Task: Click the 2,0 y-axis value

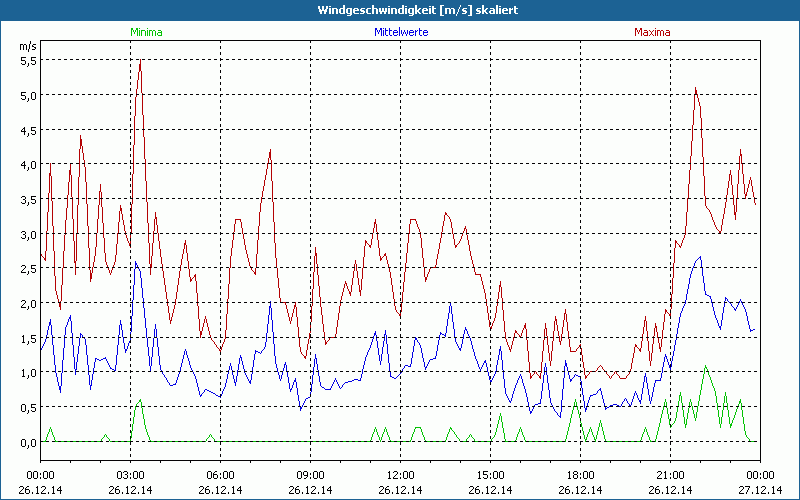Action: 29,304
